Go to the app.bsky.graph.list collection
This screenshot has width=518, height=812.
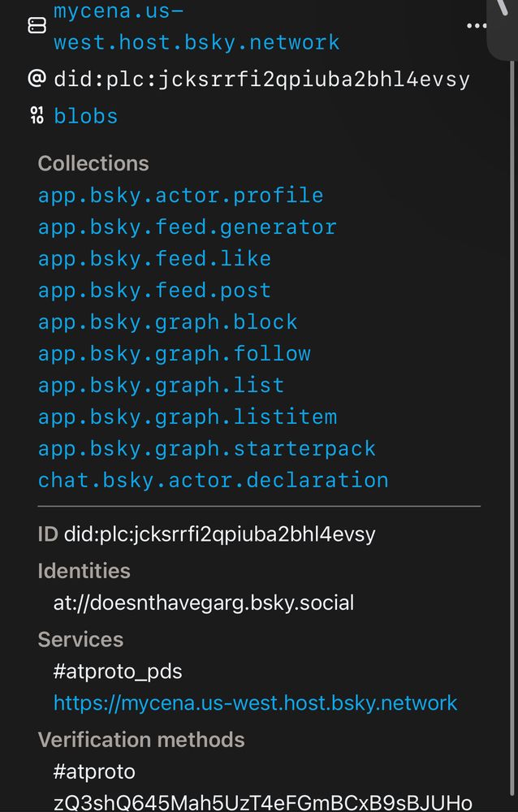[161, 386]
